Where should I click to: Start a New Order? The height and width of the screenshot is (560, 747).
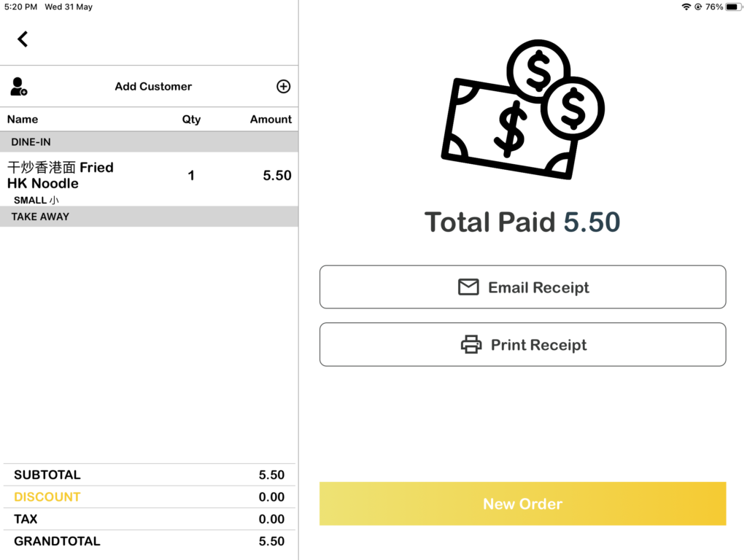522,504
